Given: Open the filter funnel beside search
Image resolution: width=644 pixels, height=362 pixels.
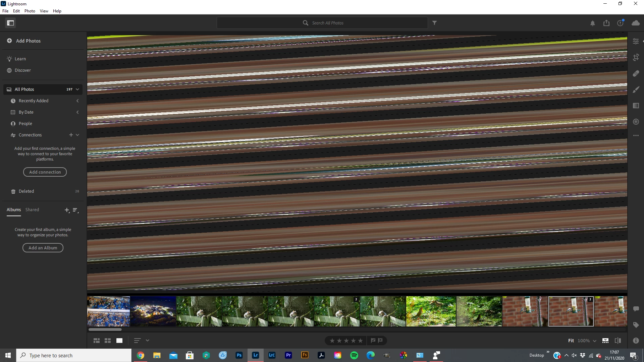Looking at the screenshot, I should click(434, 23).
